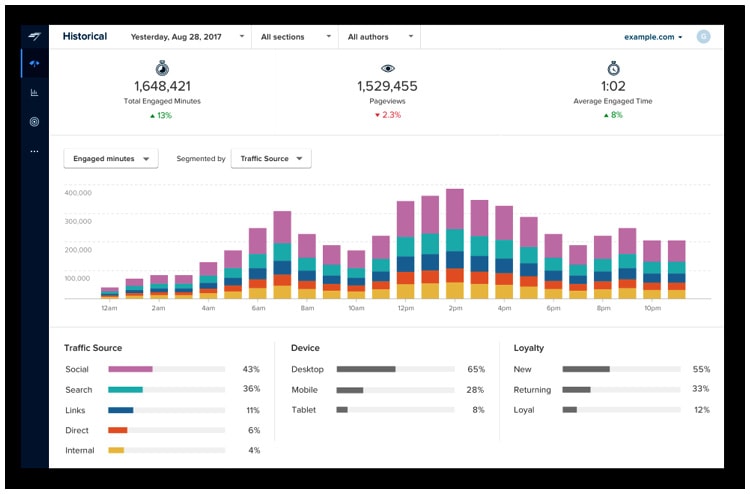Image resolution: width=750 pixels, height=494 pixels.
Task: Click the Chartbeat logo in sidebar
Action: coord(34,36)
